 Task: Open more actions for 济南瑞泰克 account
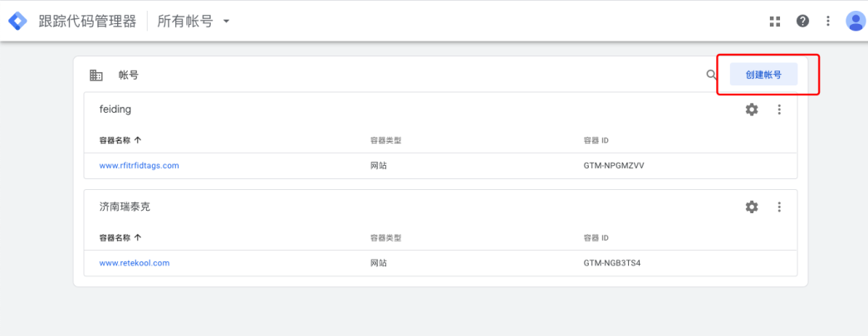pos(779,207)
